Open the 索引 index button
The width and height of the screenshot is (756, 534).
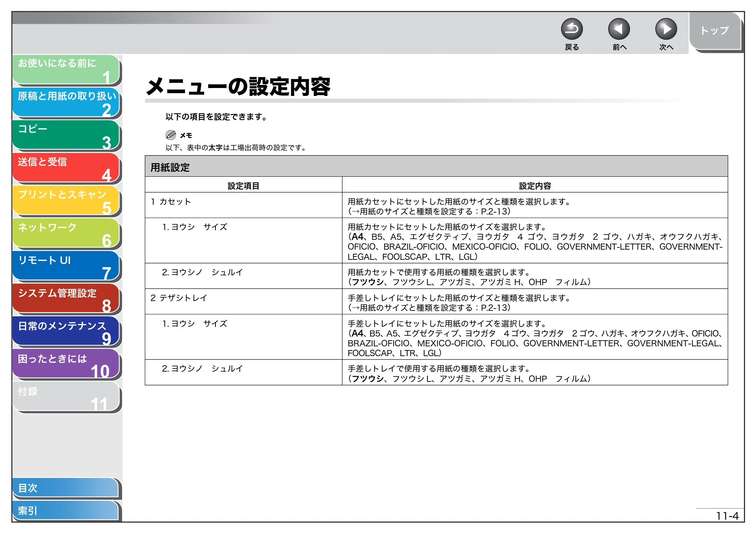66,511
